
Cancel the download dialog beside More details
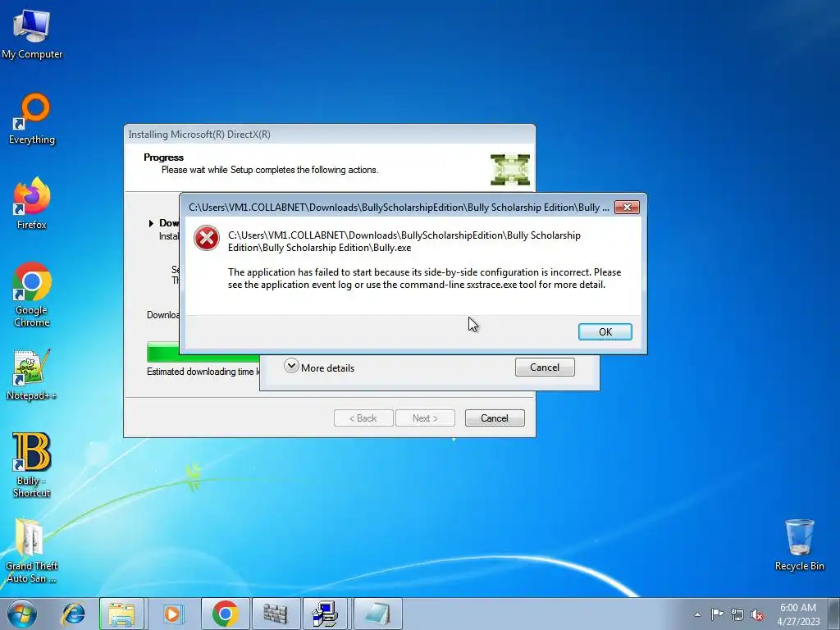click(545, 367)
